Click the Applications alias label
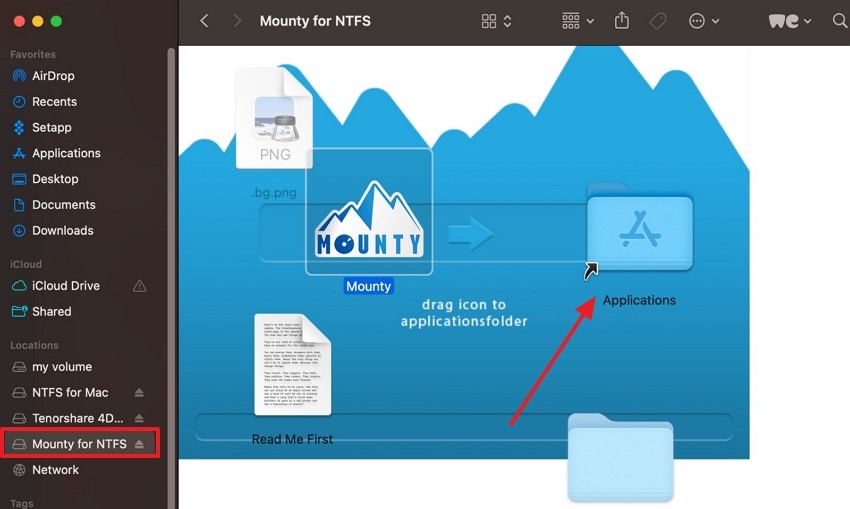Image resolution: width=850 pixels, height=509 pixels. (639, 300)
